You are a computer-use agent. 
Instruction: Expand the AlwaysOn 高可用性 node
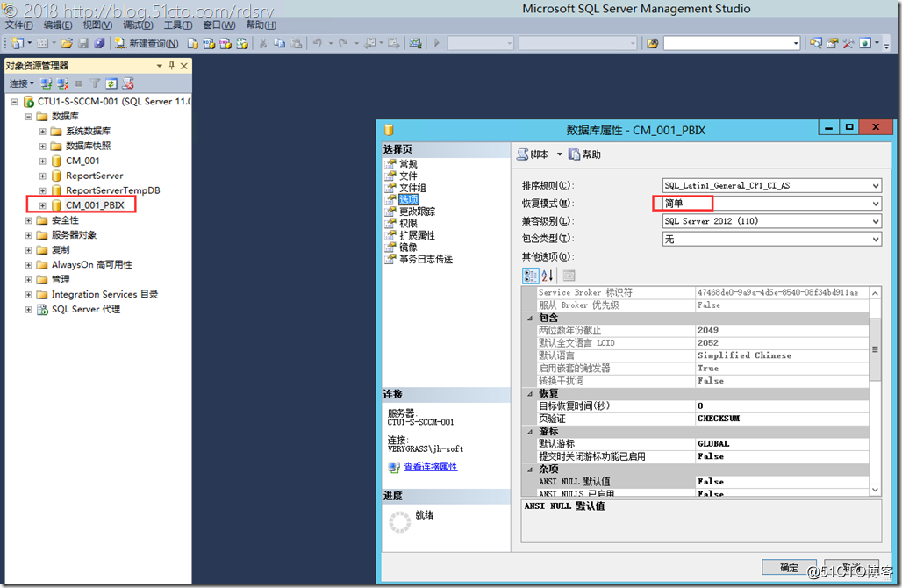28,265
